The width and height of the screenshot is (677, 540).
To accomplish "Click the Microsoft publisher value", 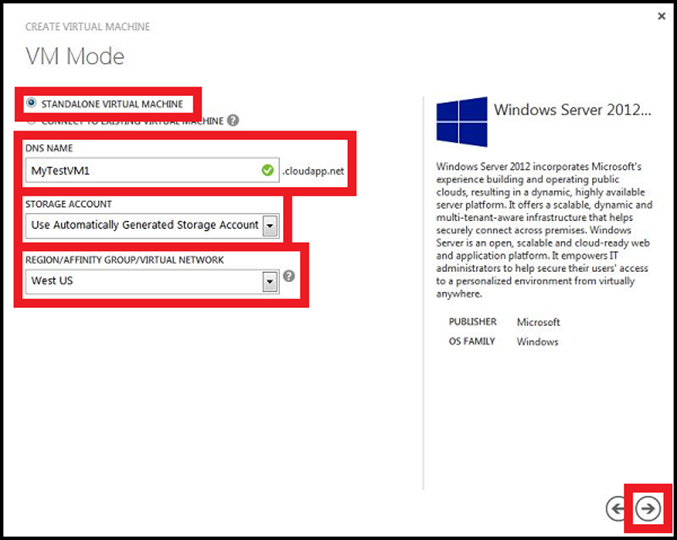I will coord(538,322).
